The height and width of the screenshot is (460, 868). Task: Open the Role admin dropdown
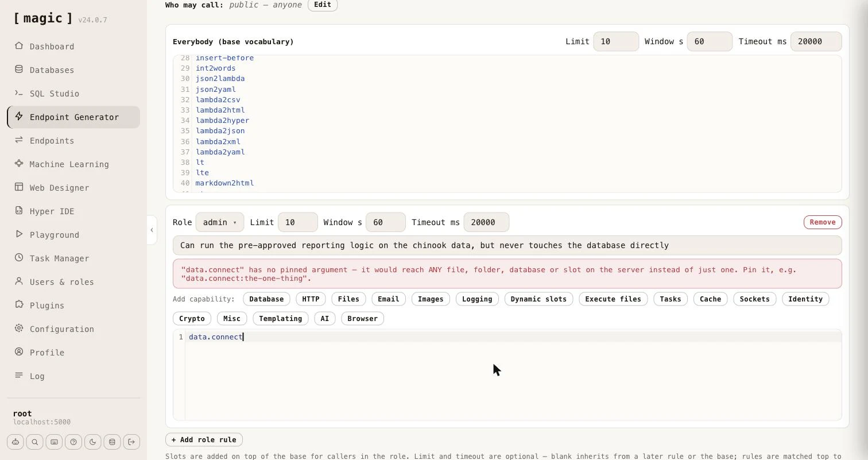click(219, 222)
